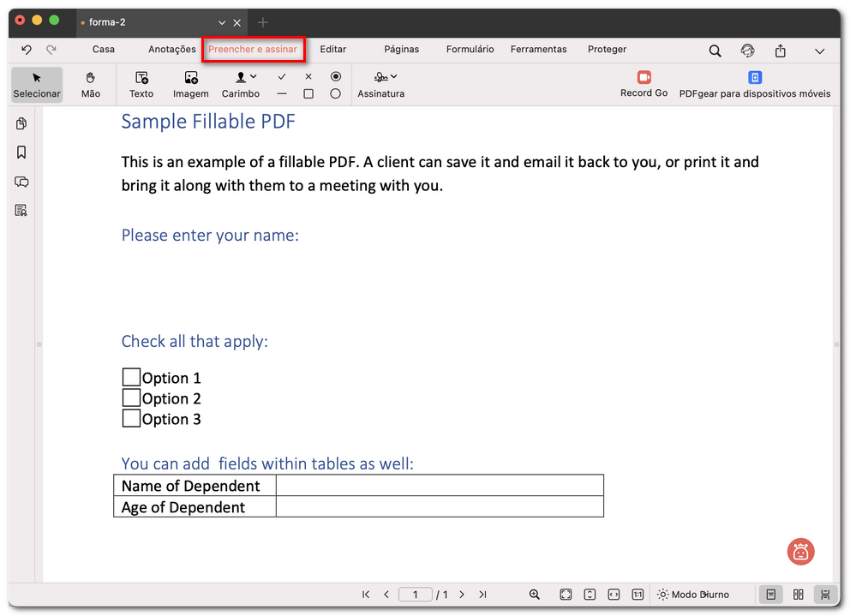Enter full screen view
The image size is (850, 616).
point(566,595)
